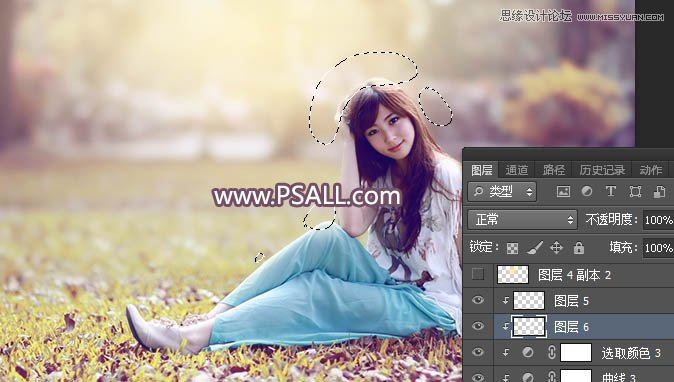The image size is (674, 382).
Task: Click the 不透明度 value field
Action: [659, 220]
